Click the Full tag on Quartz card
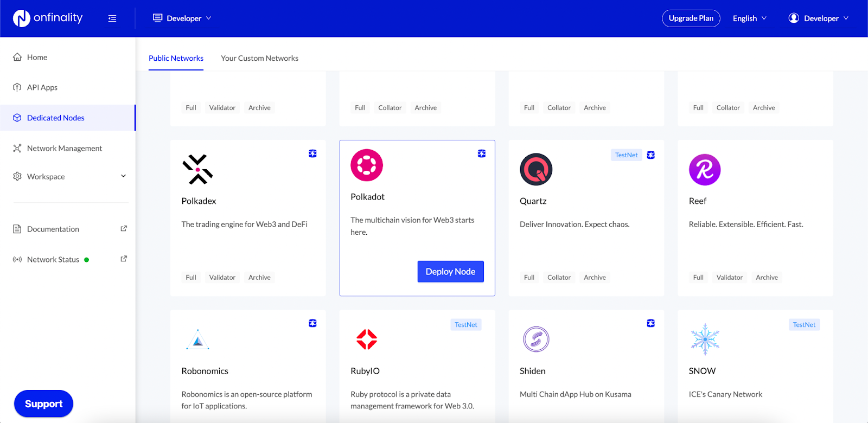 pyautogui.click(x=529, y=278)
